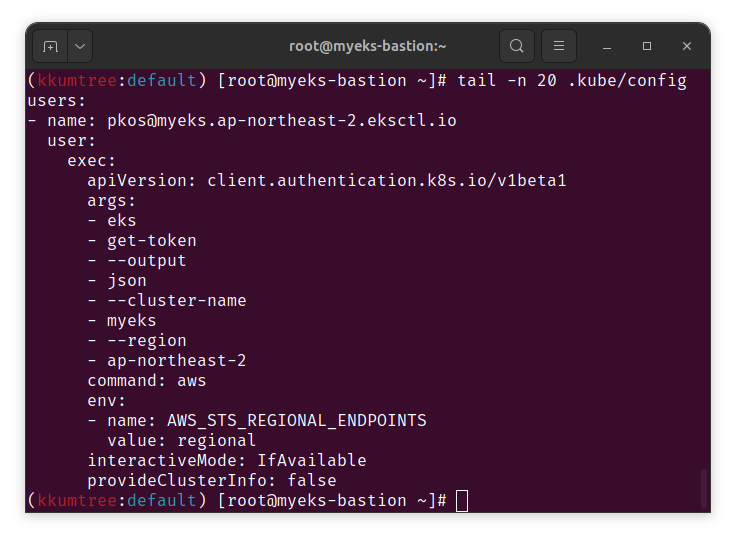Open the terminal search tool
The width and height of the screenshot is (736, 541).
coord(517,46)
